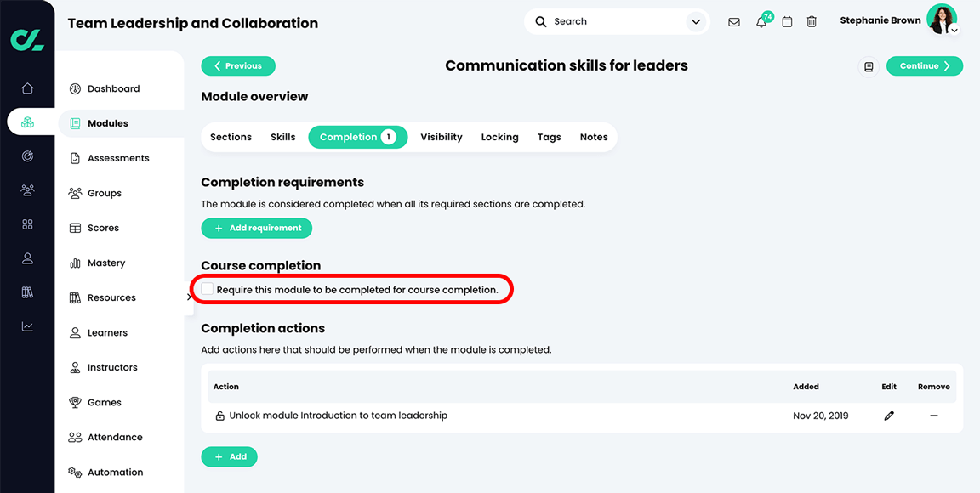Switch to the Visibility tab
Screen dimensions: 980x493
coord(442,137)
